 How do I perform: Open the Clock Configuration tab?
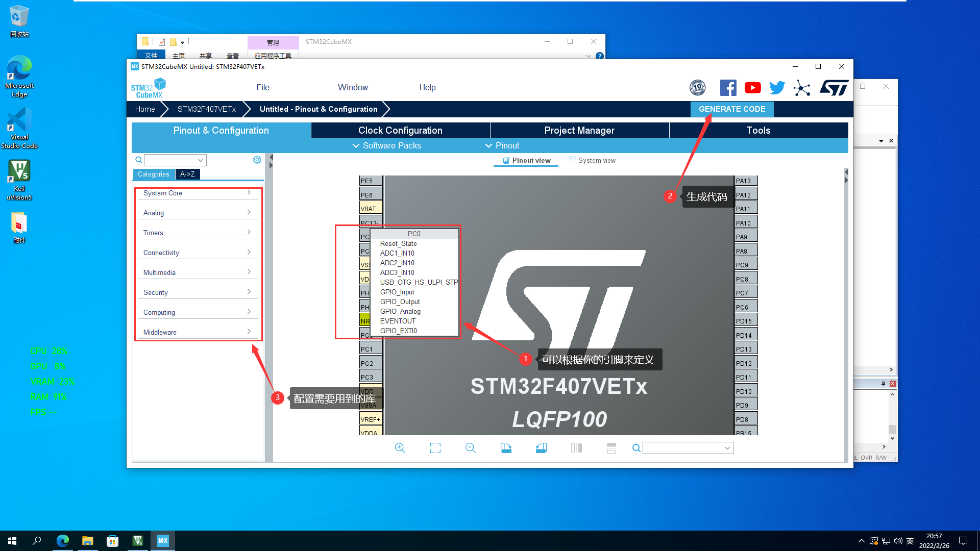pos(400,130)
